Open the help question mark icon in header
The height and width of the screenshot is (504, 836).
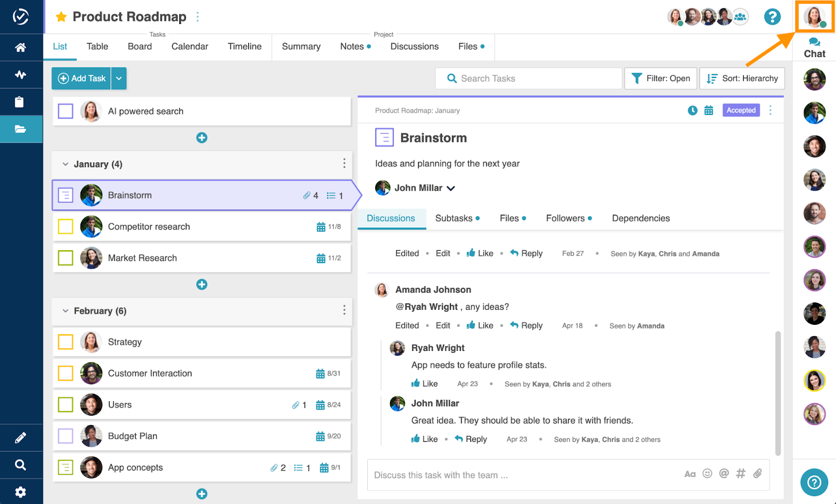(x=772, y=17)
